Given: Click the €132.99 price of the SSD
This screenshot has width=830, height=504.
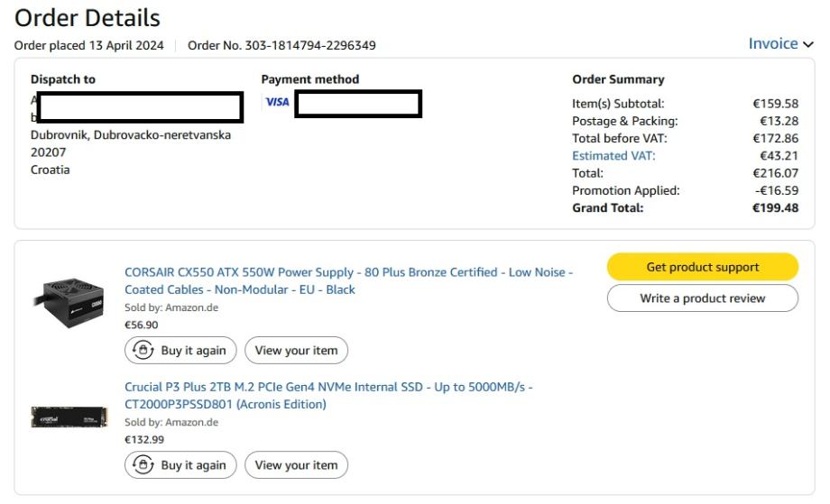Looking at the screenshot, I should [144, 440].
